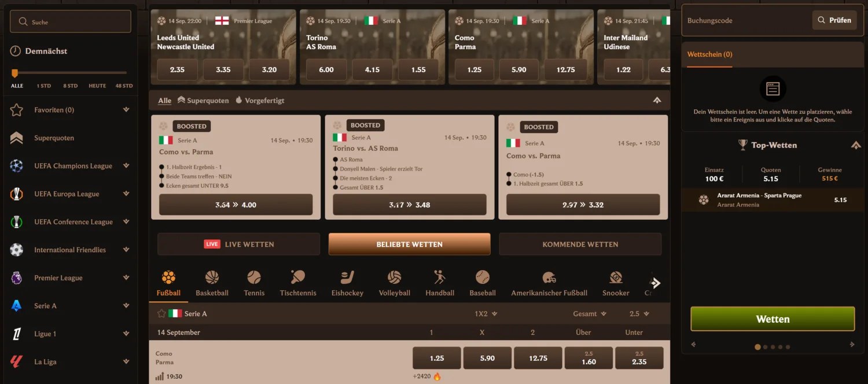Open the Gesamt market dropdown
This screenshot has height=384, width=868.
[590, 314]
